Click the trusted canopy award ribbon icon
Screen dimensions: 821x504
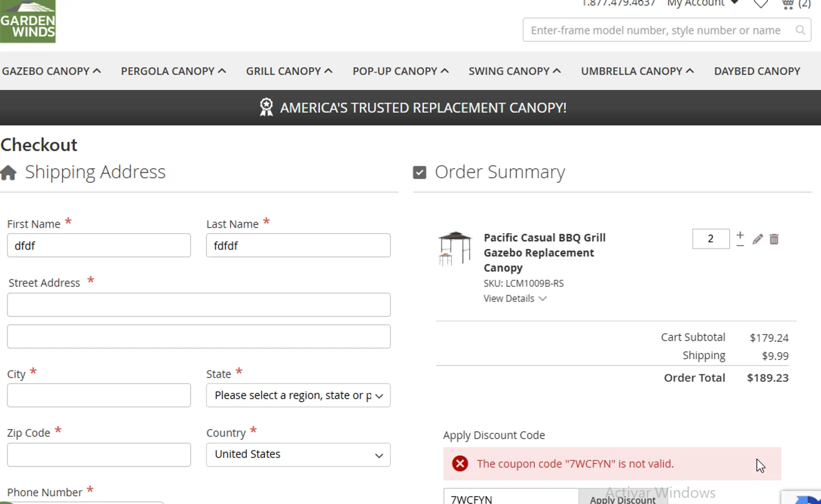coord(266,107)
